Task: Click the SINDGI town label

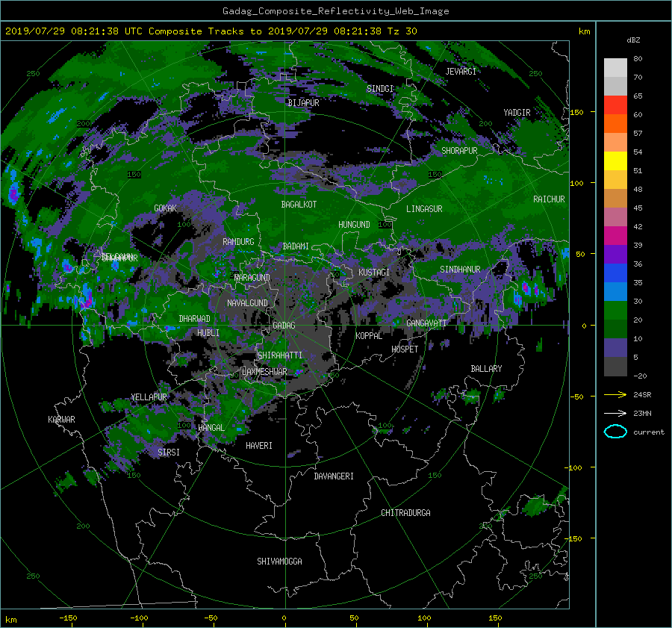Action: (x=380, y=89)
